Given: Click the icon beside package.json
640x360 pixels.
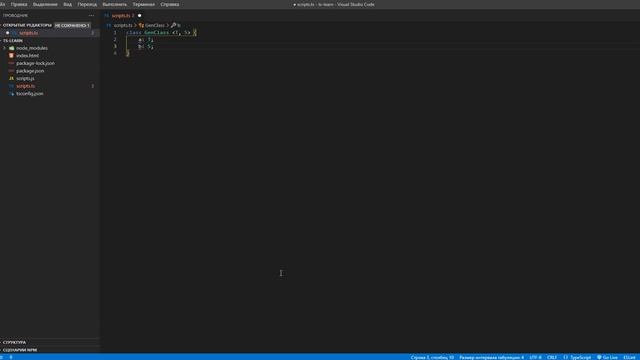Looking at the screenshot, I should coord(11,71).
